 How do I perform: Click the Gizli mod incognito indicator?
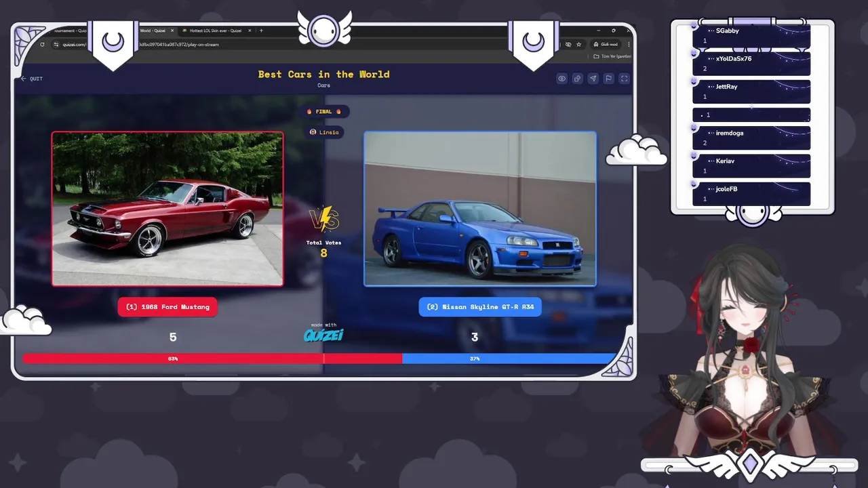point(605,45)
